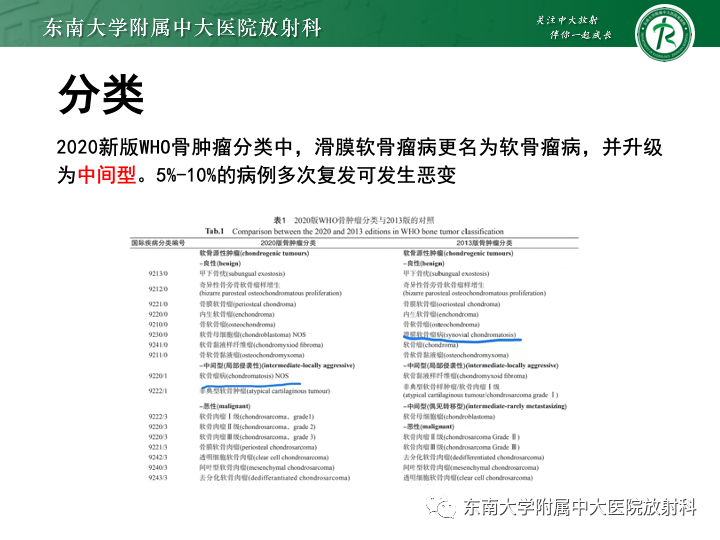Viewport: 720px width, 540px height.
Task: Click code cell 9242/3
Action: pos(158,457)
